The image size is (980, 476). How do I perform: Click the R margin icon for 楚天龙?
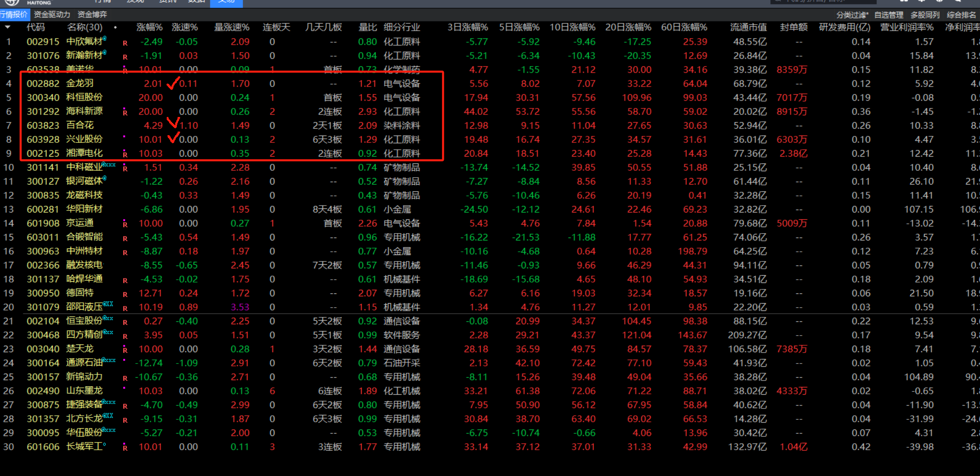point(125,350)
